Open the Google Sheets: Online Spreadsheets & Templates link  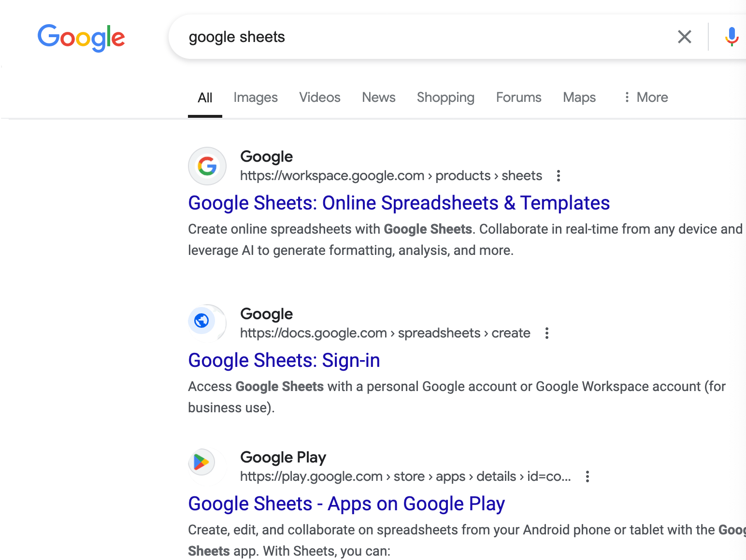tap(399, 203)
